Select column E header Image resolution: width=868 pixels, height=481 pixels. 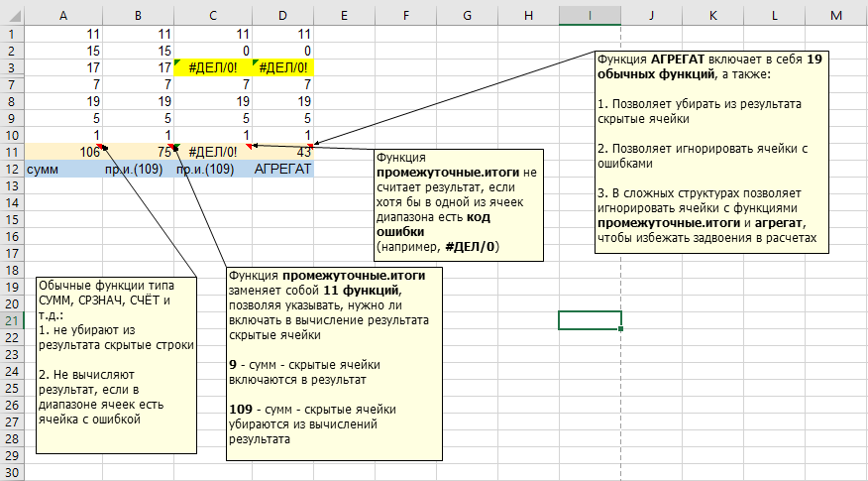tap(344, 16)
